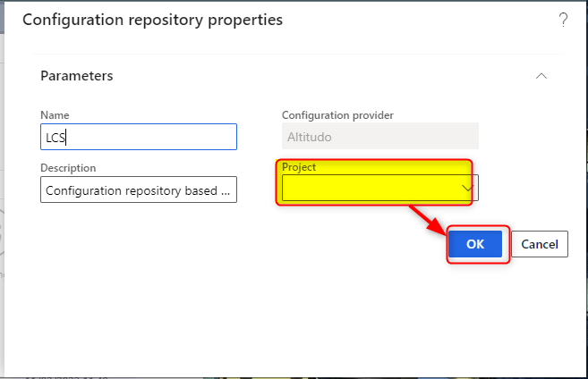The image size is (588, 379).
Task: Click the Configuration repository properties title
Action: [152, 20]
